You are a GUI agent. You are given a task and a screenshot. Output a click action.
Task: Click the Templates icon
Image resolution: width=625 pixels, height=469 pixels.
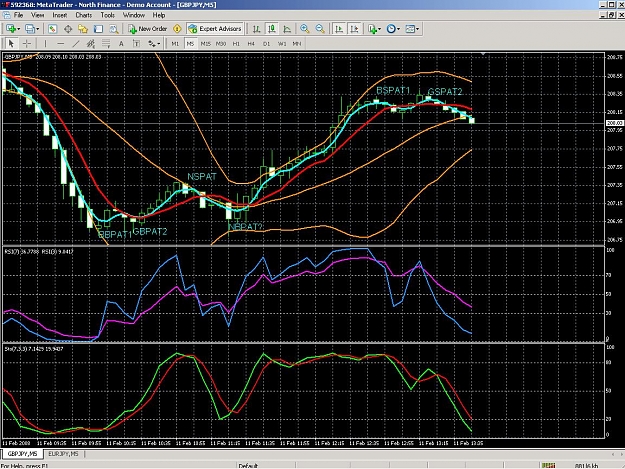click(x=410, y=29)
